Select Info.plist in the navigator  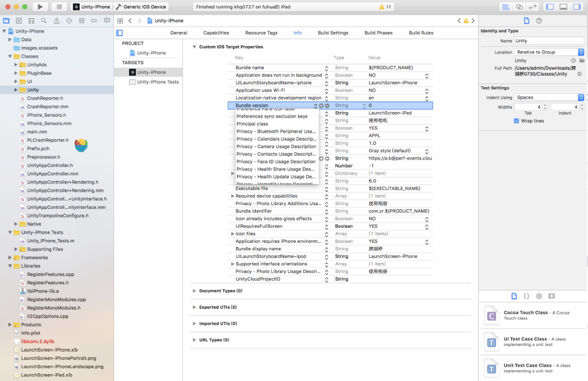[x=30, y=333]
